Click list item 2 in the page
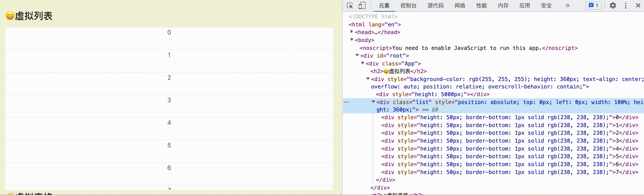644x195 pixels. point(169,84)
